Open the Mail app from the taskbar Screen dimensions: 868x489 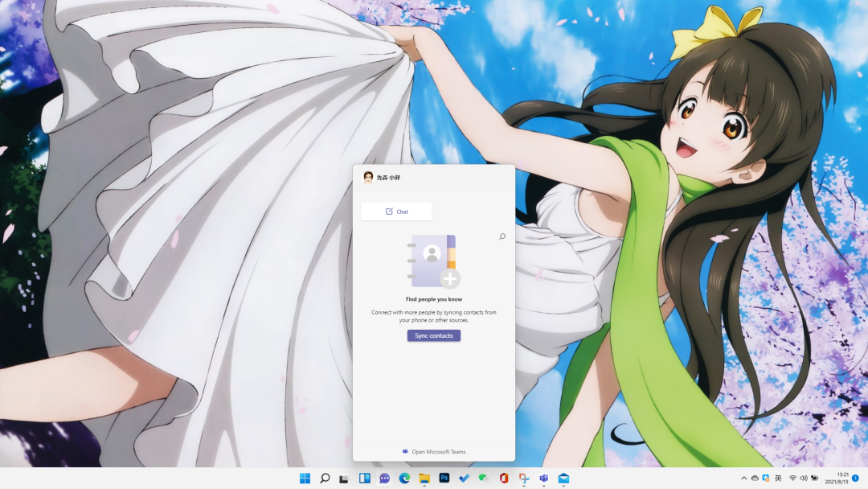(563, 479)
